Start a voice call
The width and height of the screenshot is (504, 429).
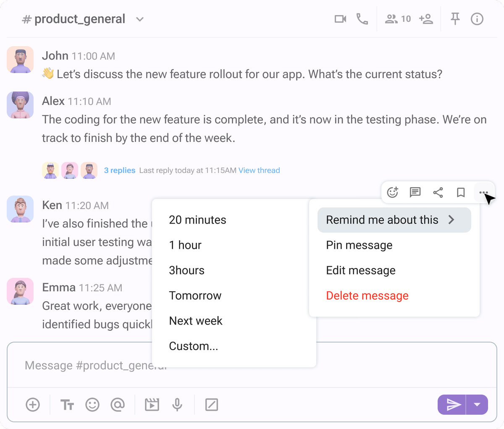coord(363,18)
